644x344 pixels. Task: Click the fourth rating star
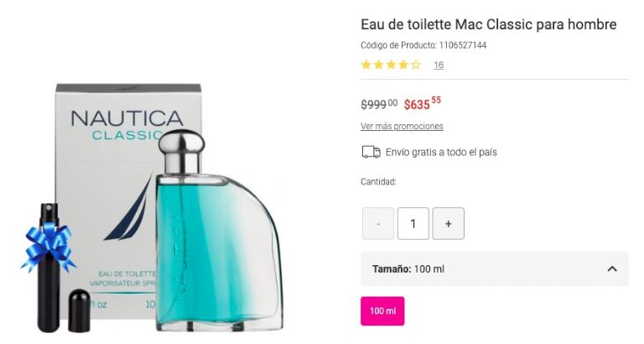click(x=403, y=65)
